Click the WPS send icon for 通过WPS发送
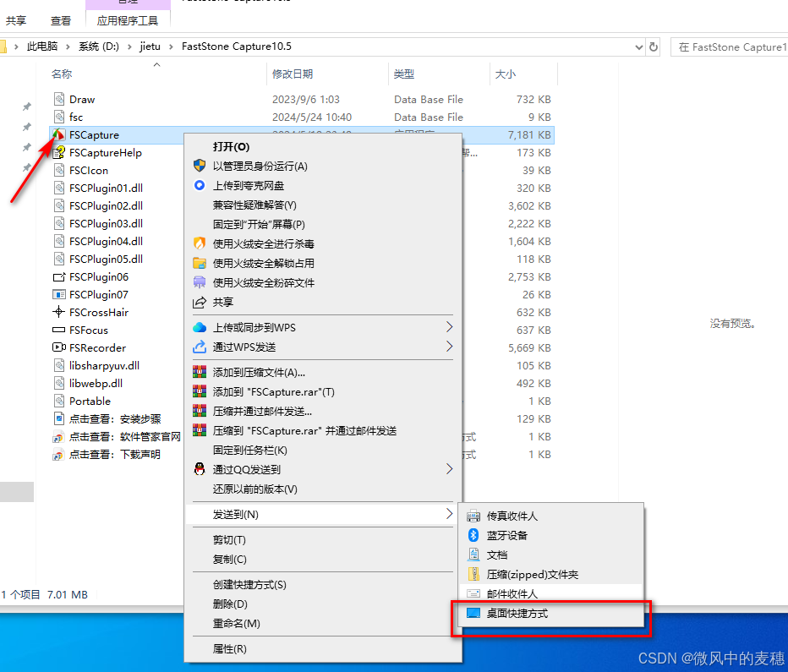The height and width of the screenshot is (672, 788). pyautogui.click(x=200, y=347)
